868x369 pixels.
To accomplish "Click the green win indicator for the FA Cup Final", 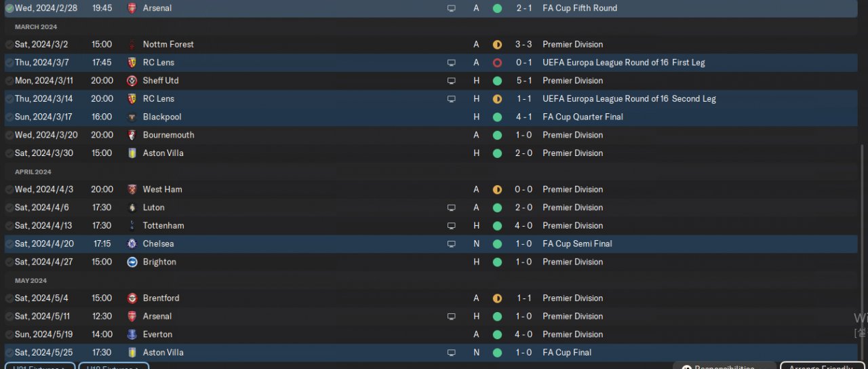I will click(x=497, y=353).
